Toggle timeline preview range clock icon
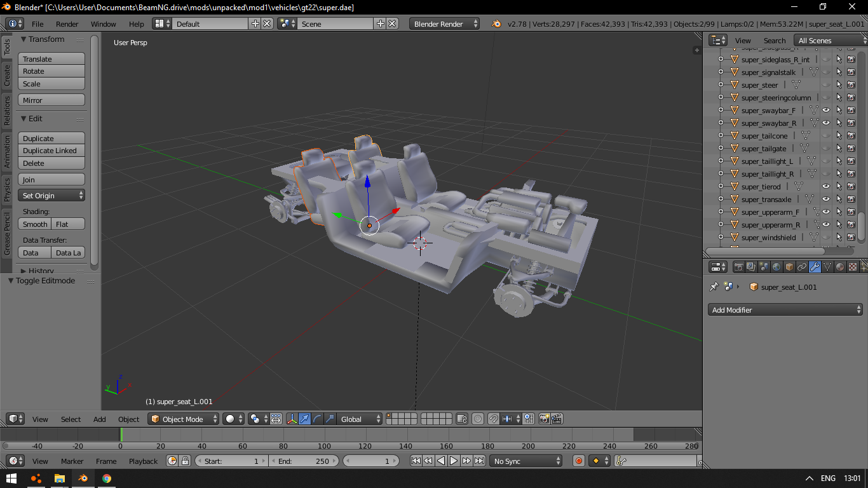This screenshot has width=868, height=488. 172,461
